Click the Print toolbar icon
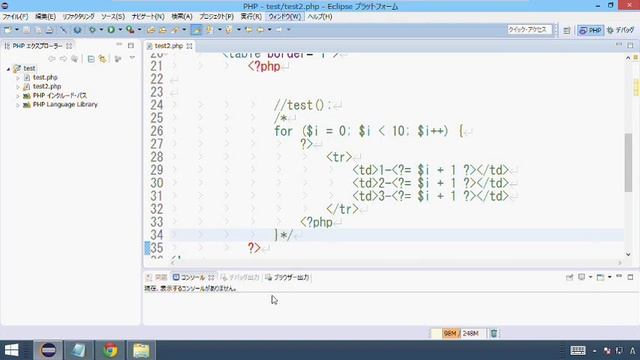This screenshot has height=360, width=640. (x=49, y=30)
